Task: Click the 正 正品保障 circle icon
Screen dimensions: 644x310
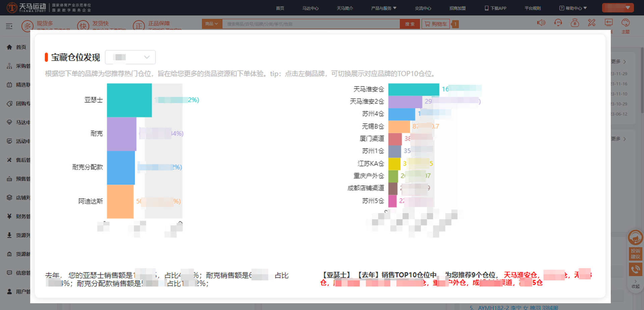Action: pos(139,26)
